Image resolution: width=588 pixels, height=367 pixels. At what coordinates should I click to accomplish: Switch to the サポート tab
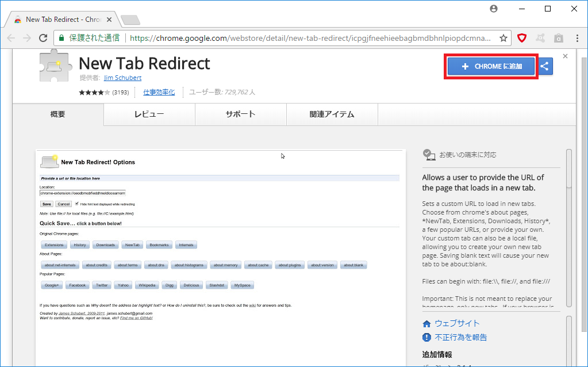point(241,114)
